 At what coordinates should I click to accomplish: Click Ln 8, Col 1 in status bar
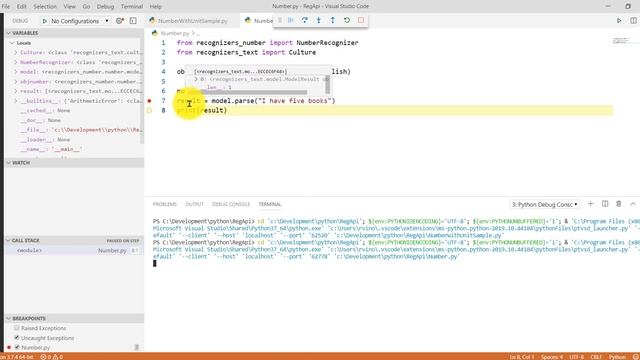tap(521, 357)
